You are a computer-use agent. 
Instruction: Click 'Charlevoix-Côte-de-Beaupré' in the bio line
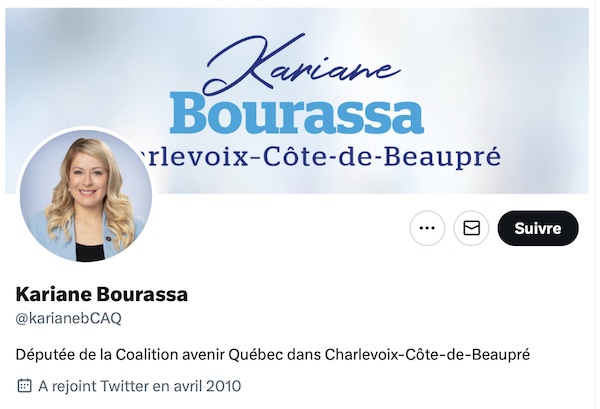(x=427, y=355)
